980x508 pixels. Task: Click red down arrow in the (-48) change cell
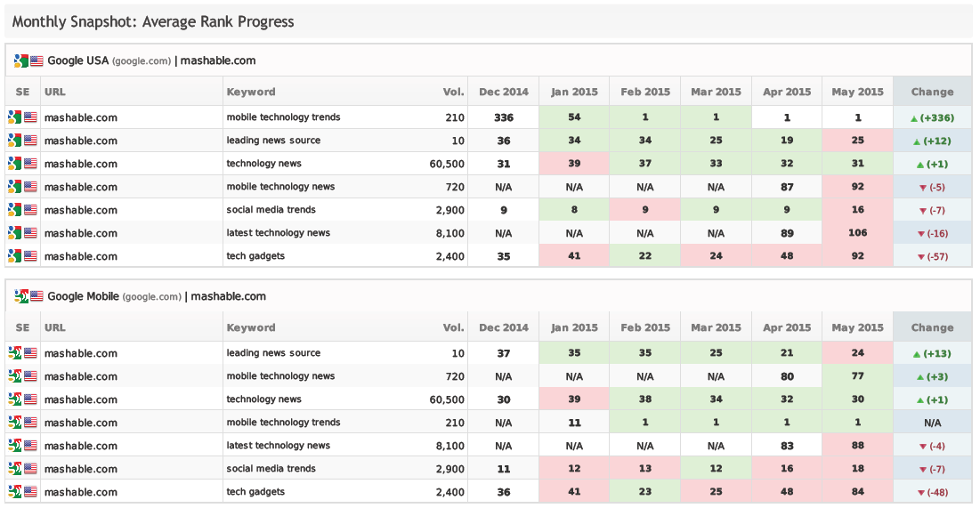tap(920, 493)
